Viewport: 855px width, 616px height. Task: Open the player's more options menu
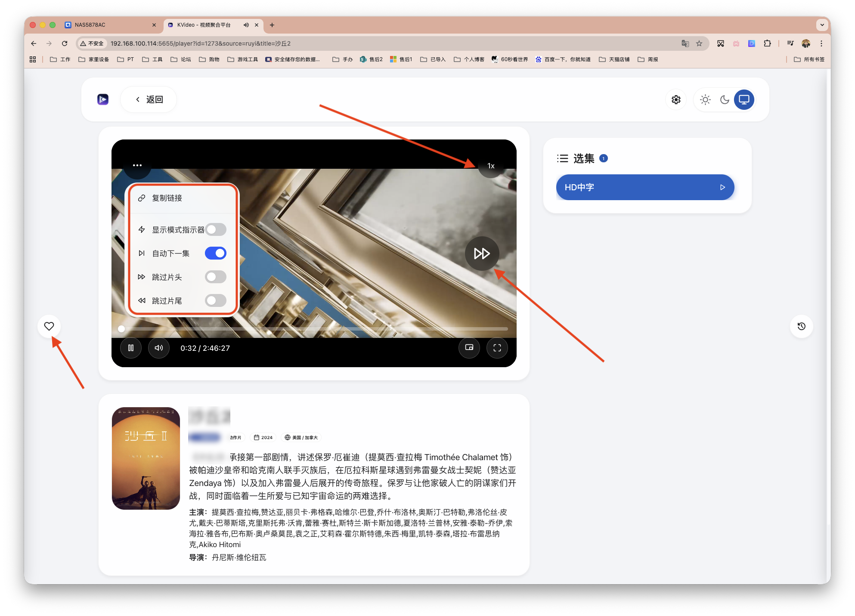click(137, 165)
